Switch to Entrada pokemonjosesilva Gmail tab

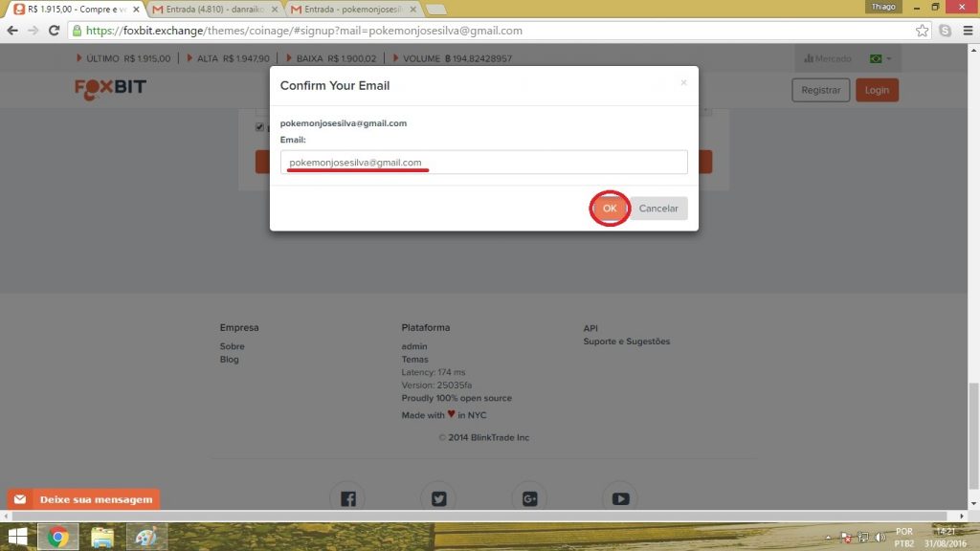click(352, 9)
